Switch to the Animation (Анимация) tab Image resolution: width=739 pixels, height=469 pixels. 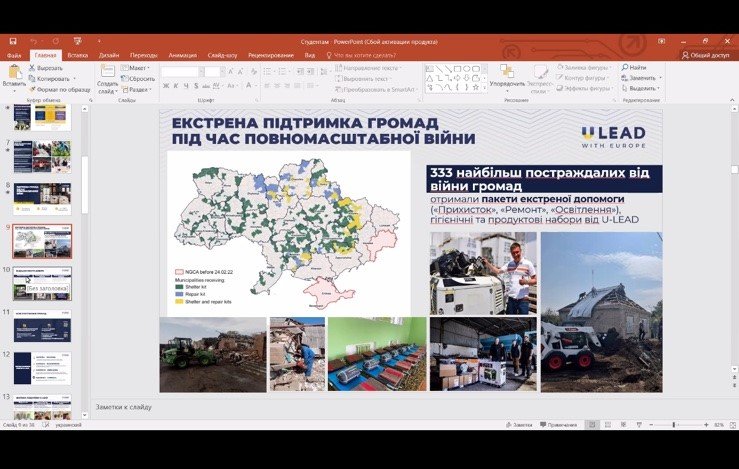point(182,55)
